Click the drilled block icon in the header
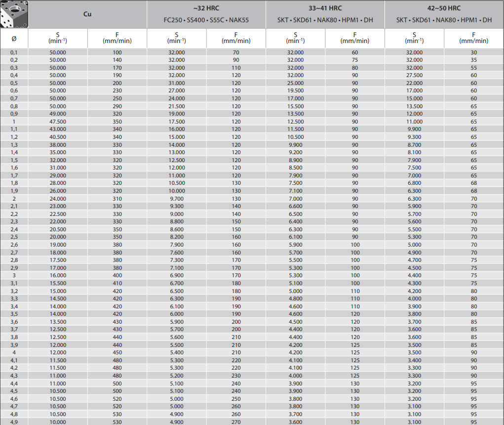The width and height of the screenshot is (504, 425). pos(14,14)
